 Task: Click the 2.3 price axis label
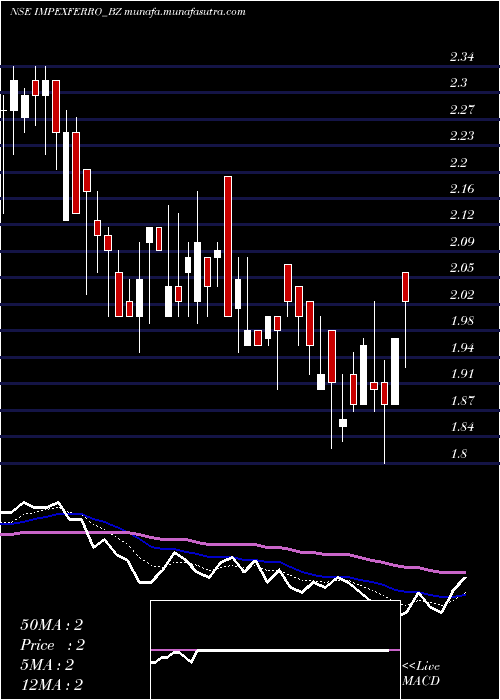[458, 83]
